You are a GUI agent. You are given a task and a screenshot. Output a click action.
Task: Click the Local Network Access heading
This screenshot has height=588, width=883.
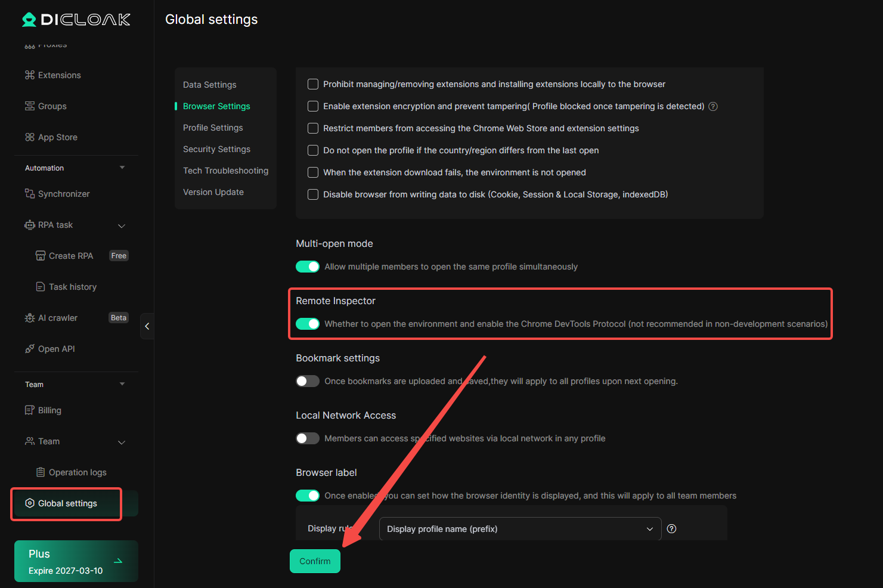pos(346,416)
